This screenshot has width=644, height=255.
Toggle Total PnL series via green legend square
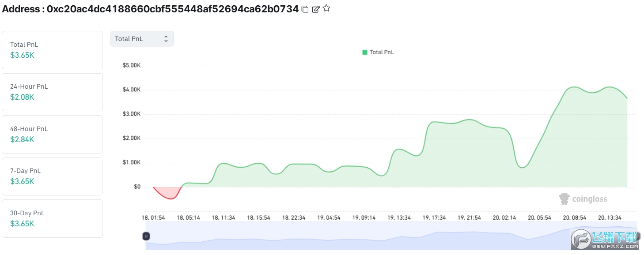(365, 52)
